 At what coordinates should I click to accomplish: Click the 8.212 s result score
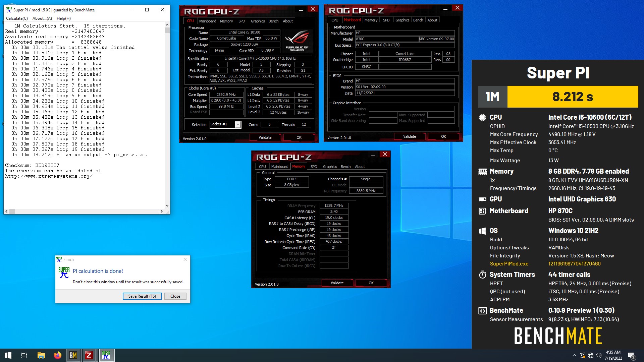click(x=573, y=97)
